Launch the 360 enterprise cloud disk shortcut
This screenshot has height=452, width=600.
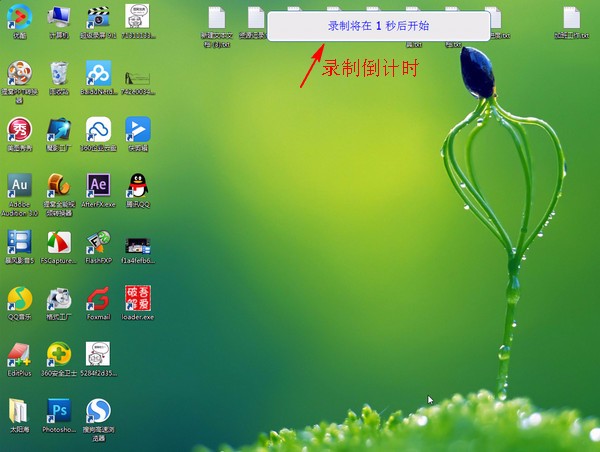pos(98,134)
